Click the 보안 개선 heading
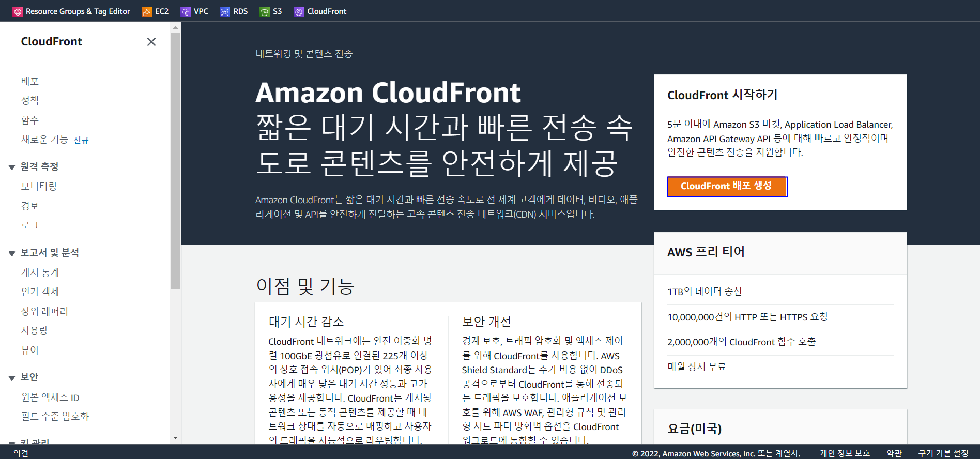This screenshot has height=459, width=980. pos(486,322)
